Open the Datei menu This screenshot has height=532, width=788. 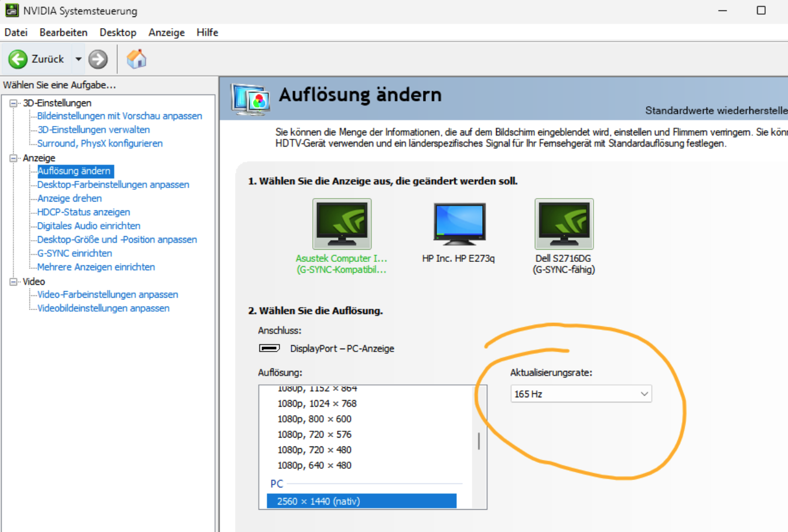click(x=16, y=32)
